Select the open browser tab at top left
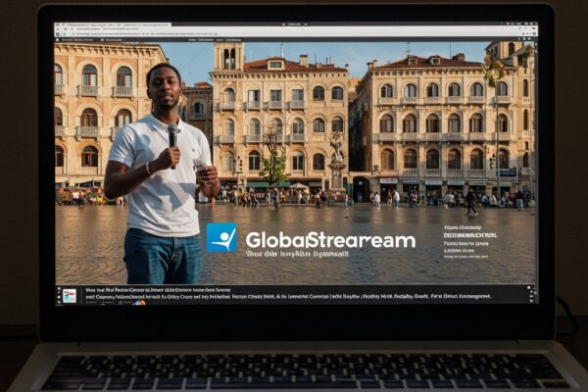Image resolution: width=588 pixels, height=392 pixels. [x=115, y=25]
